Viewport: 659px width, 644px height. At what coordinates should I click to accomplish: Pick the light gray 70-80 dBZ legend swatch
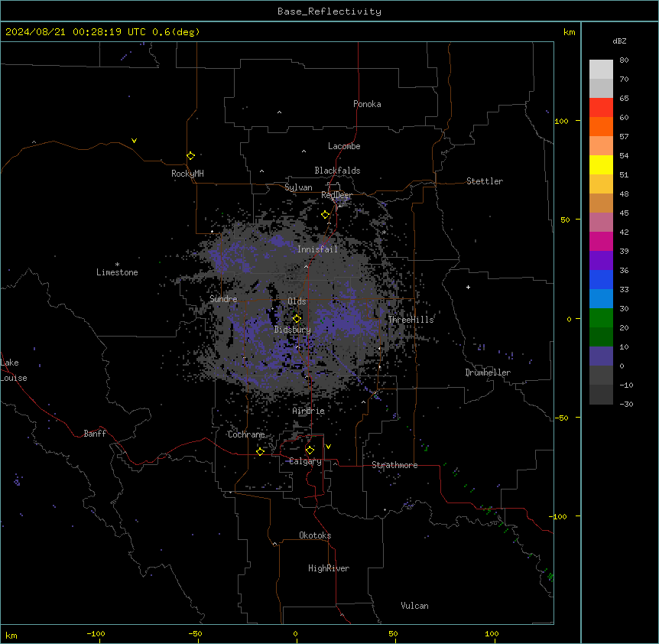click(601, 70)
